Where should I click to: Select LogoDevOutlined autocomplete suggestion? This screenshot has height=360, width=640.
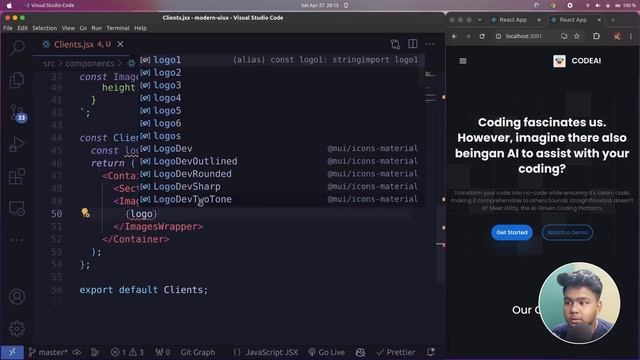coord(282,161)
